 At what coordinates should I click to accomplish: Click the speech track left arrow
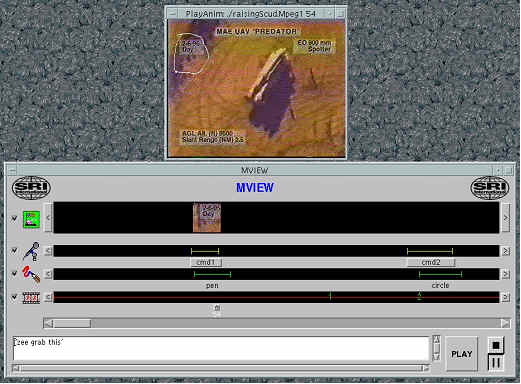click(49, 251)
